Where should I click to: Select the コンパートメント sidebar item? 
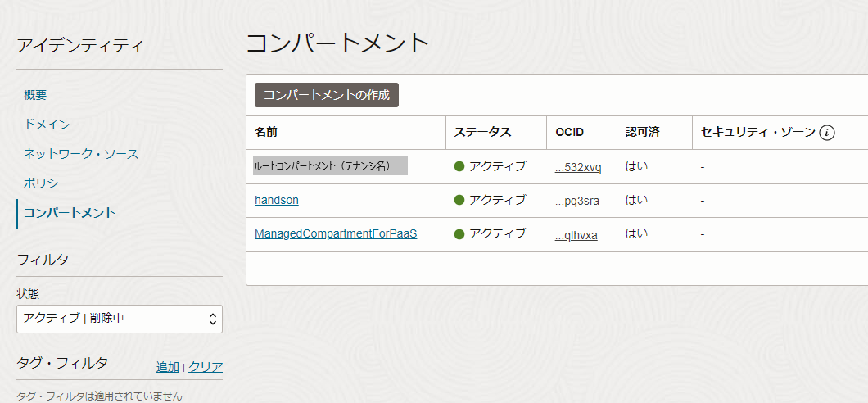tap(70, 213)
